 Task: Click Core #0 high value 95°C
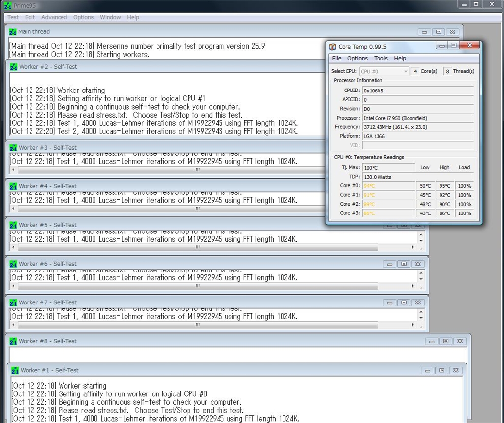445,186
